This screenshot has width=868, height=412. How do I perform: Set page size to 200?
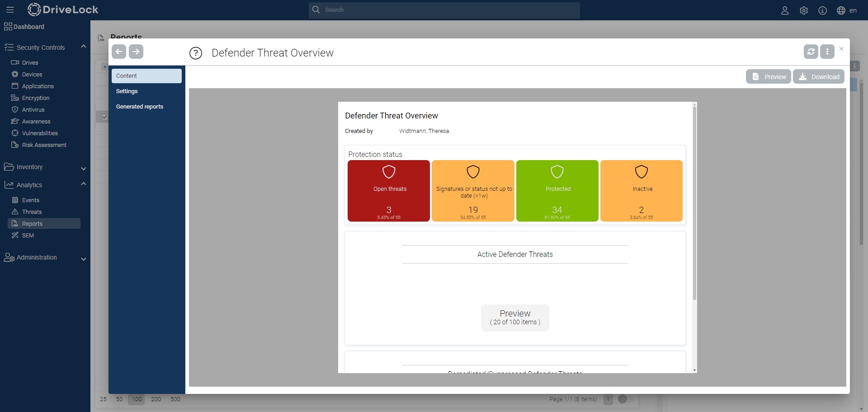click(x=156, y=399)
